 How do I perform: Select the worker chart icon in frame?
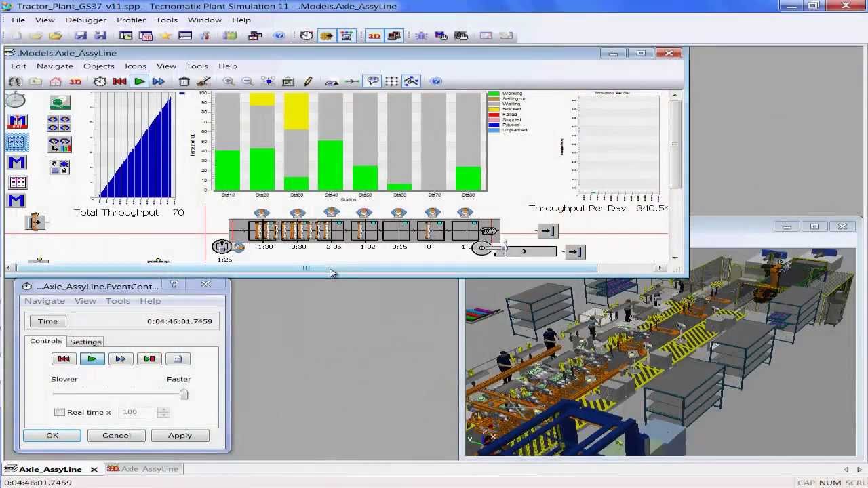click(x=59, y=144)
